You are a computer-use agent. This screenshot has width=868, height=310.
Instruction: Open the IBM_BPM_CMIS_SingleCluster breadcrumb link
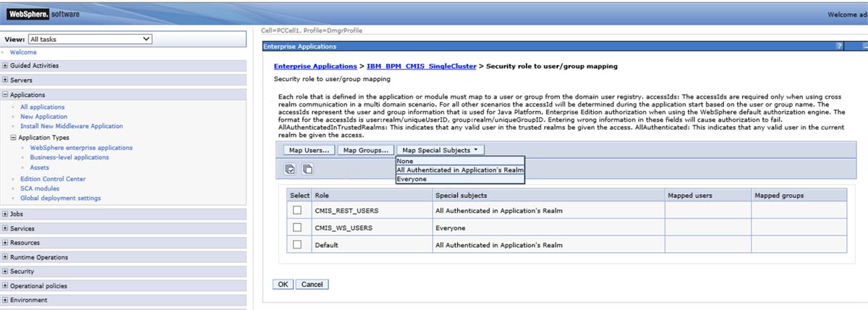click(422, 67)
